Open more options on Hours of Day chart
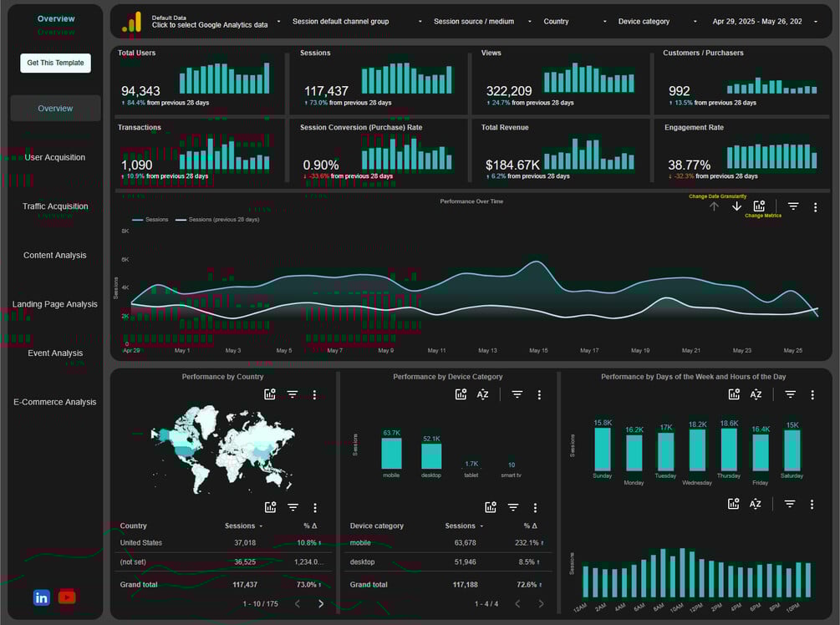 (x=812, y=505)
